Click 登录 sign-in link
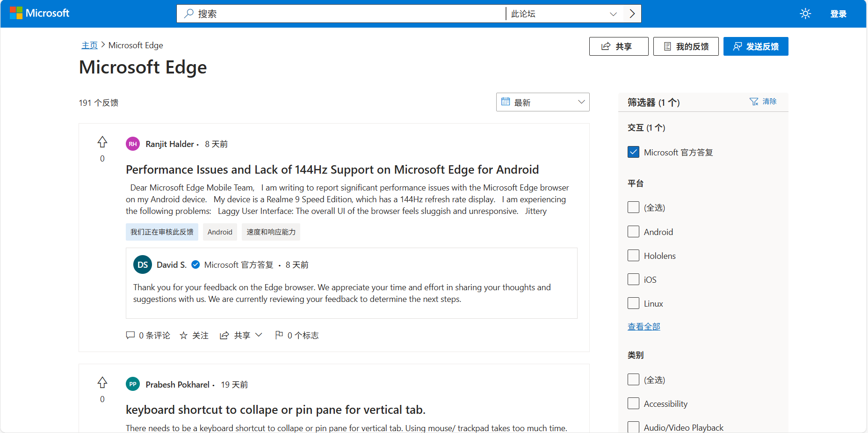 tap(838, 14)
